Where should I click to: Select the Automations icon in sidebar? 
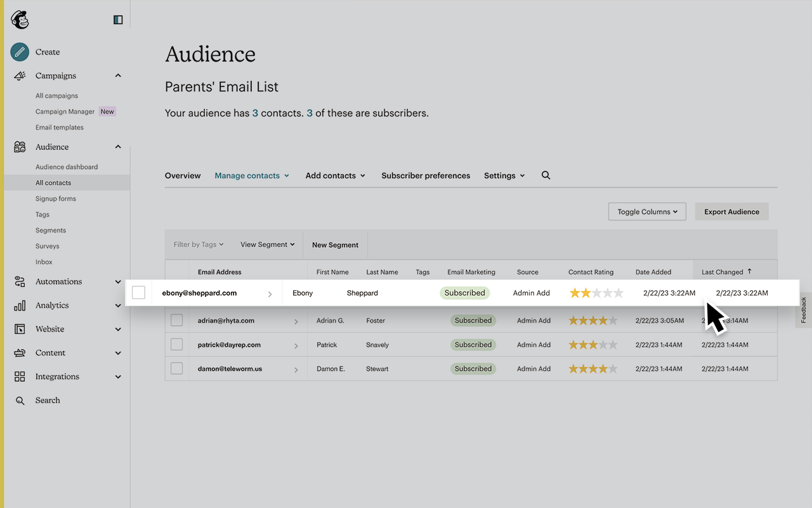click(19, 281)
